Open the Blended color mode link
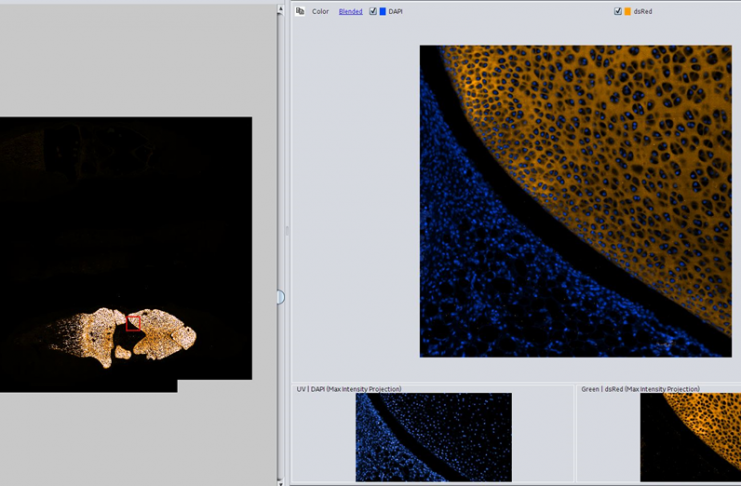 (x=350, y=12)
